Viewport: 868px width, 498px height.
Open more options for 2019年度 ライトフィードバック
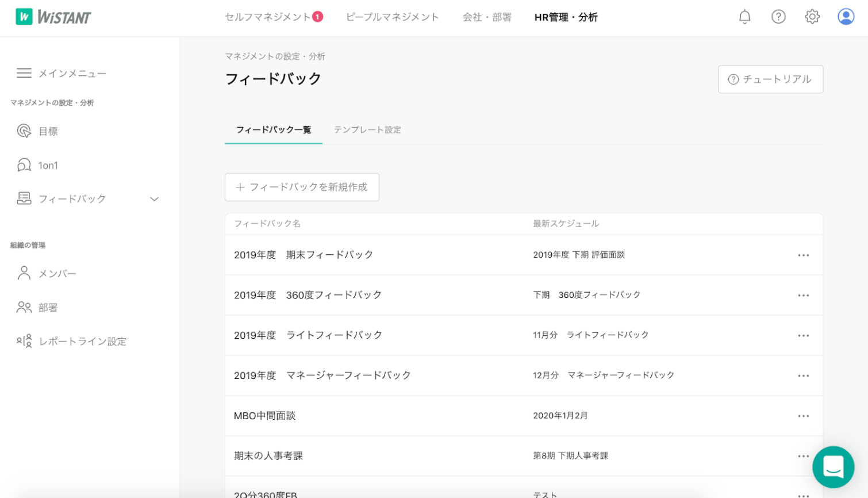(x=804, y=336)
